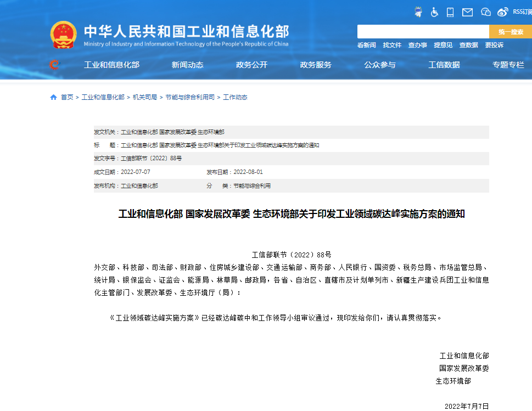This screenshot has height=411, width=532.
Task: Open the 政务公开 navigation menu
Action: [x=251, y=65]
